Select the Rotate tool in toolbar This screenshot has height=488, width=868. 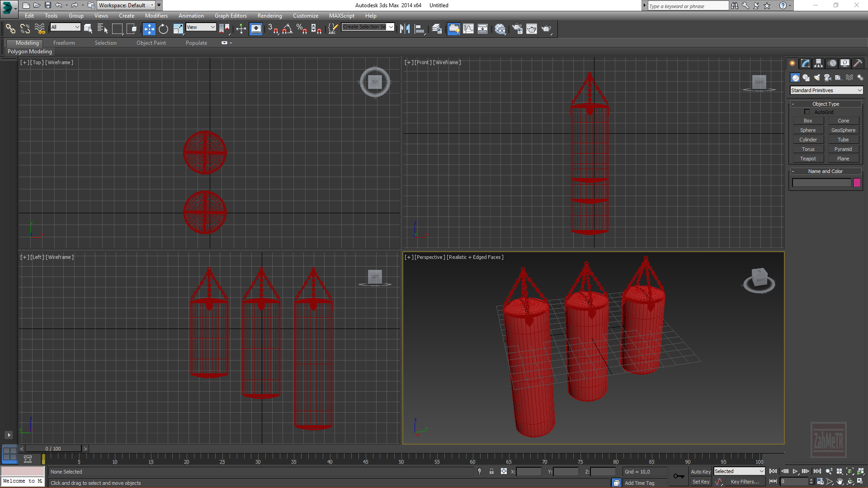click(163, 29)
